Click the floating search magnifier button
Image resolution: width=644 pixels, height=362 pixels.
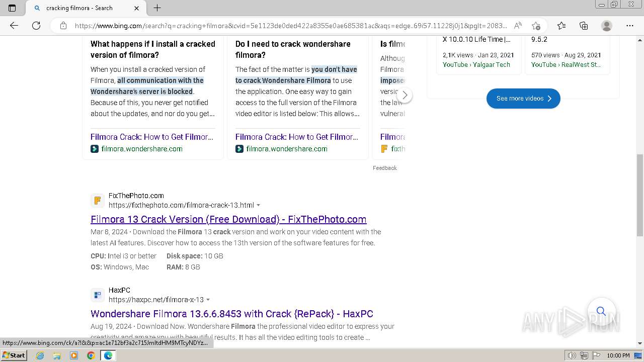[601, 311]
